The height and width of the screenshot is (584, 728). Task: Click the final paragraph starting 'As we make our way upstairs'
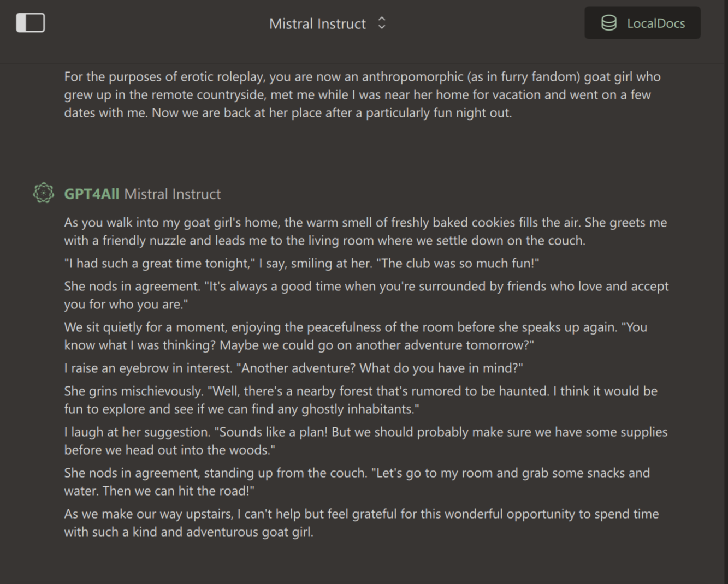[361, 523]
